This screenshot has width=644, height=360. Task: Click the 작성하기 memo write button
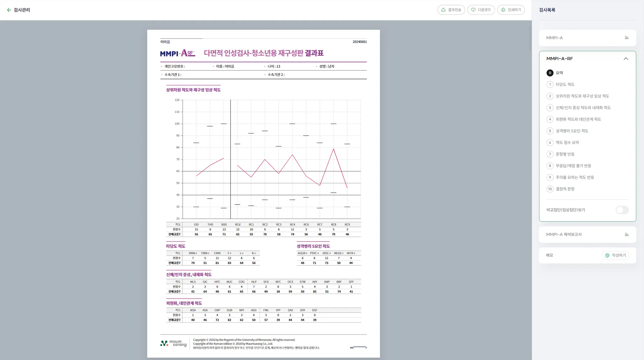pos(615,256)
